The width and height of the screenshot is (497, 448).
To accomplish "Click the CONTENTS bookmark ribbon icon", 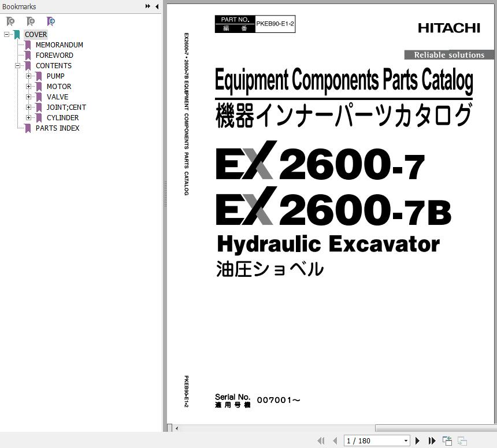I will pos(28,66).
